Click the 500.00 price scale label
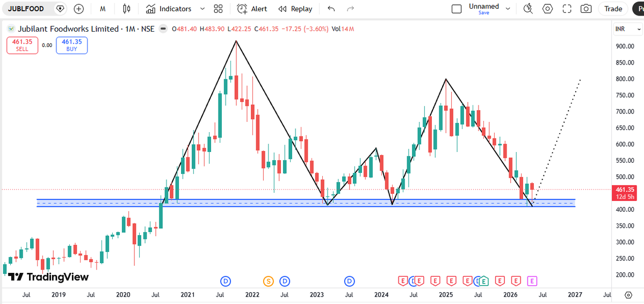Image resolution: width=644 pixels, height=304 pixels. coord(625,177)
